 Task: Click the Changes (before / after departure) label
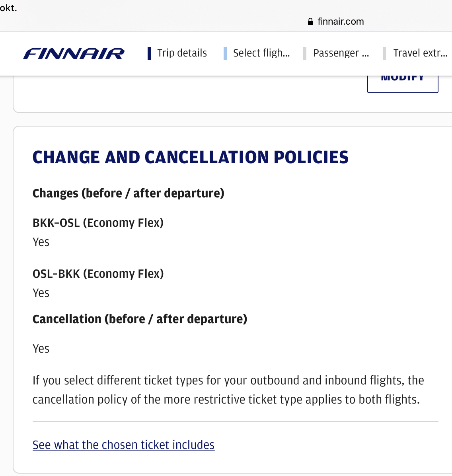(129, 193)
